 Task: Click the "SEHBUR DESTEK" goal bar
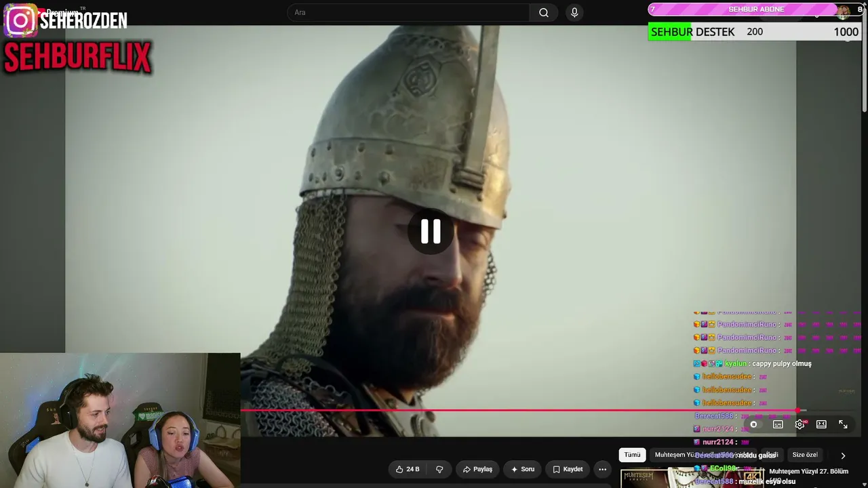[x=755, y=32]
